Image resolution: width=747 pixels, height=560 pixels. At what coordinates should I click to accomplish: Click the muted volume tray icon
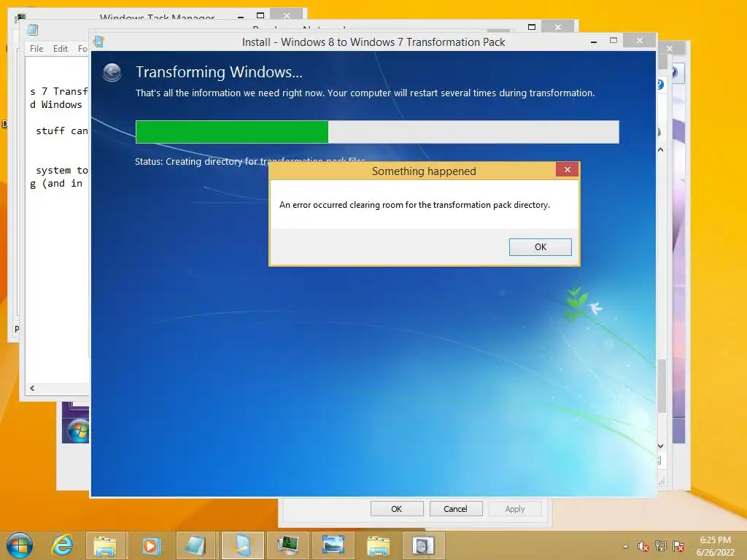click(x=643, y=546)
